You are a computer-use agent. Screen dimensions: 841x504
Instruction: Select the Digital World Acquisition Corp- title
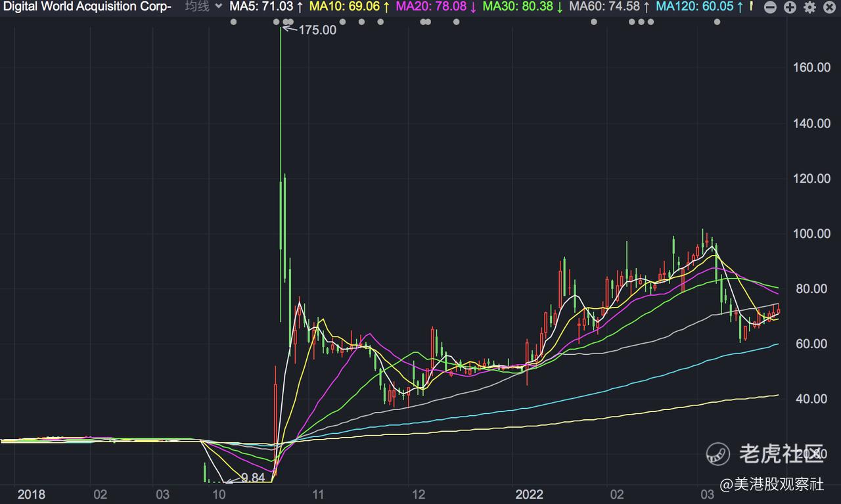click(x=87, y=7)
